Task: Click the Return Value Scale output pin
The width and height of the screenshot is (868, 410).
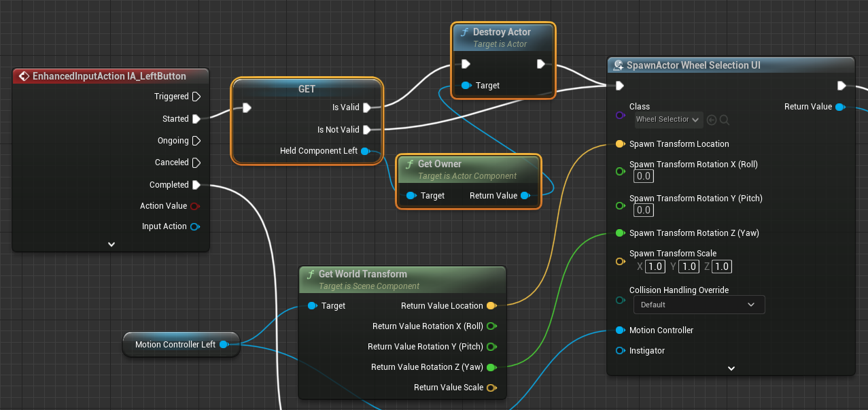Action: click(491, 388)
